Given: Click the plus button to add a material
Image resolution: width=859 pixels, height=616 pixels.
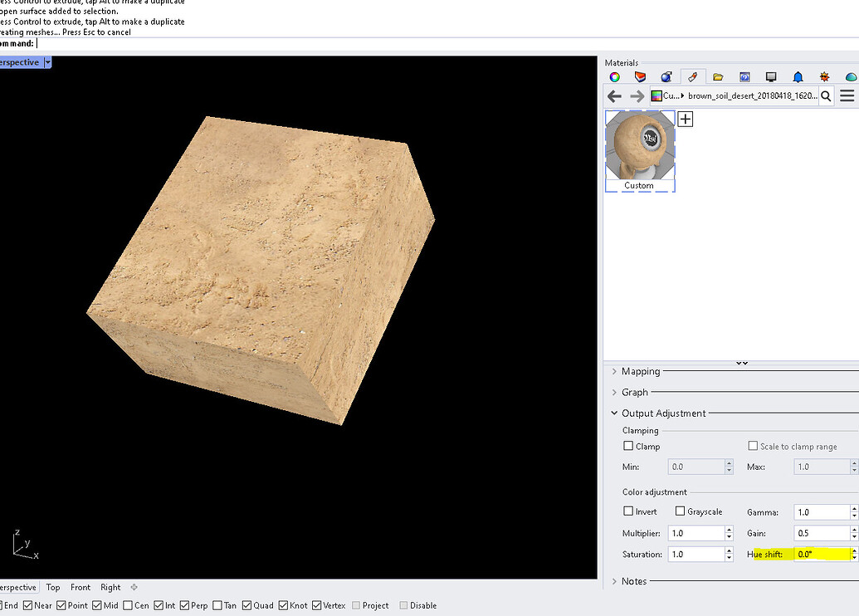Looking at the screenshot, I should [685, 119].
